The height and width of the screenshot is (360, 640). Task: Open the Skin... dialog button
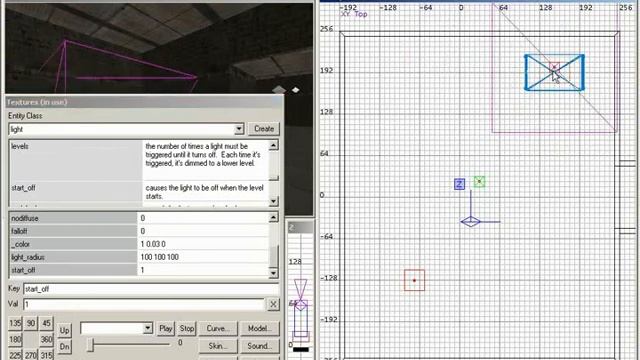point(218,346)
